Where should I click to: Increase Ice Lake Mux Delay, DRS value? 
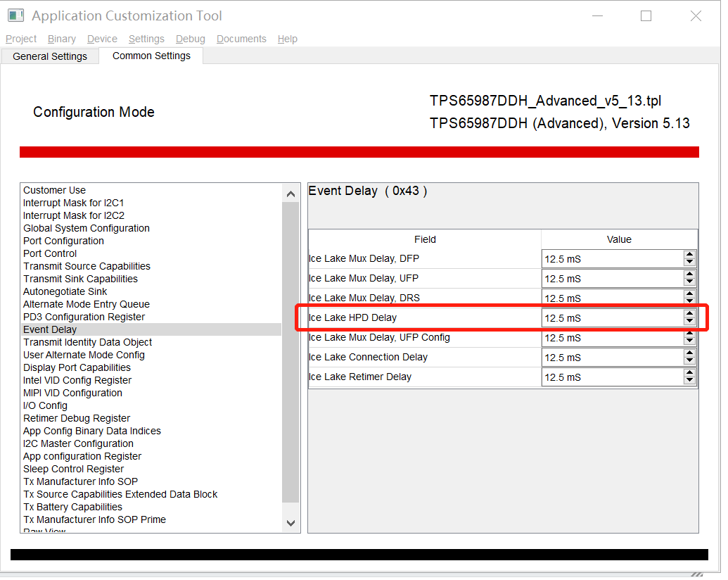click(689, 294)
